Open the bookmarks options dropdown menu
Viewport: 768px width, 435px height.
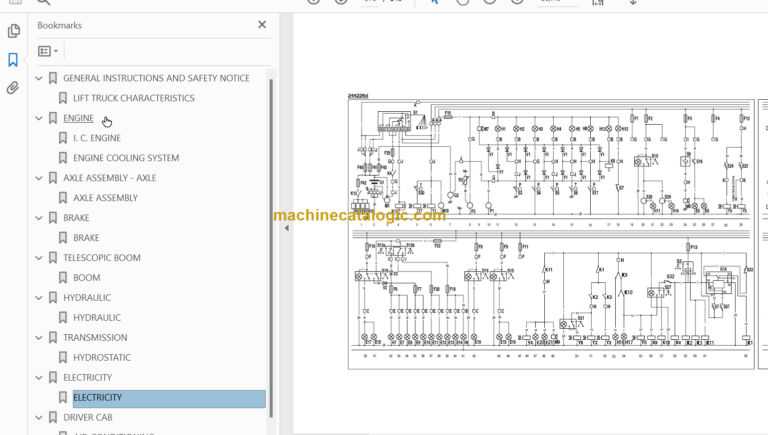(48, 51)
